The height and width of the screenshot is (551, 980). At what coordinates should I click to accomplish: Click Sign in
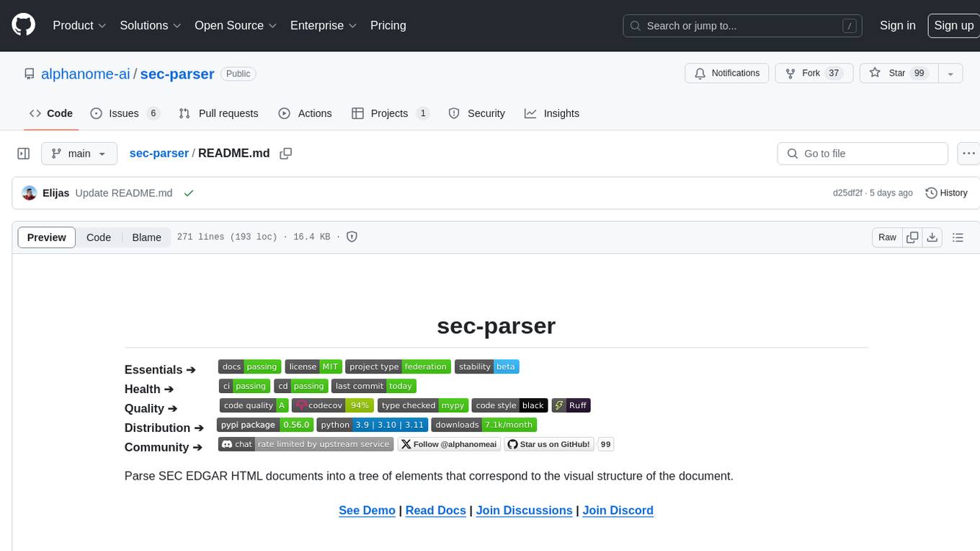(898, 25)
